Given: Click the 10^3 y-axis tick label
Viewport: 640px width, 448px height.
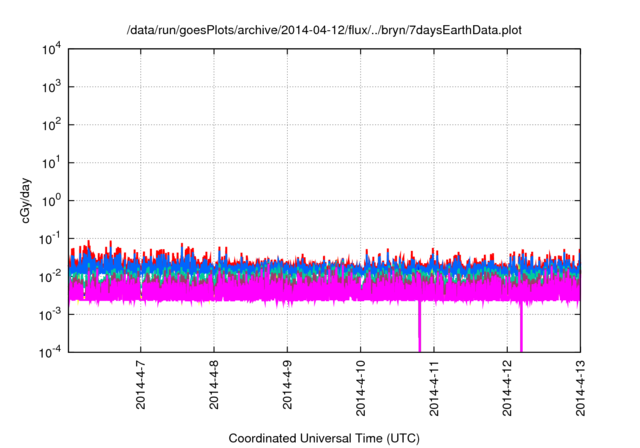Looking at the screenshot, I should click(51, 87).
